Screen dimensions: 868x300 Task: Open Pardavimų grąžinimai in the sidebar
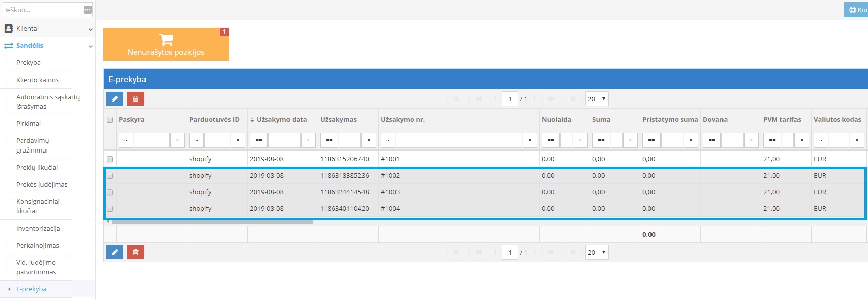pyautogui.click(x=33, y=145)
